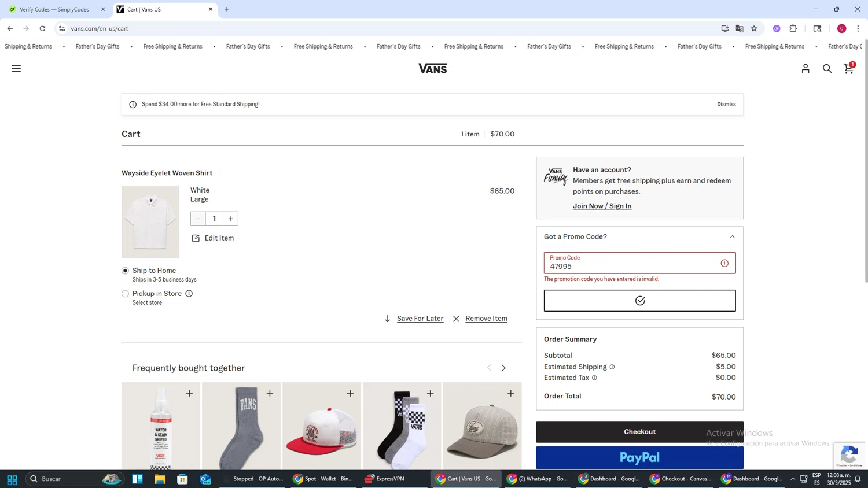Viewport: 868px width, 488px height.
Task: Click the Checkout button
Action: click(x=639, y=432)
